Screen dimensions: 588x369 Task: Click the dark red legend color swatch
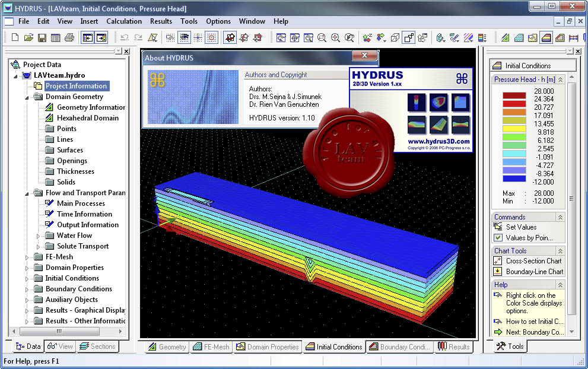[x=514, y=96]
